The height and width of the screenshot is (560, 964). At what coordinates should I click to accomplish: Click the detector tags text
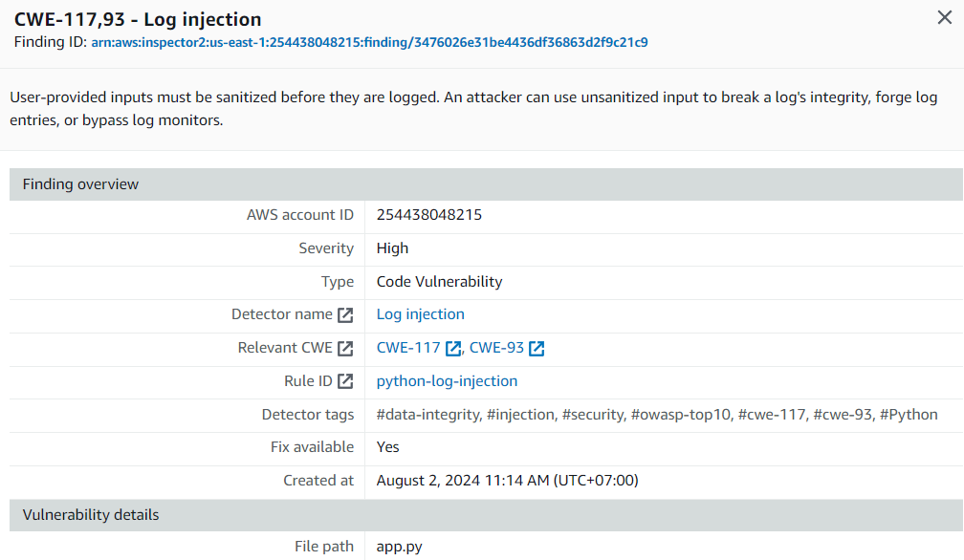657,415
